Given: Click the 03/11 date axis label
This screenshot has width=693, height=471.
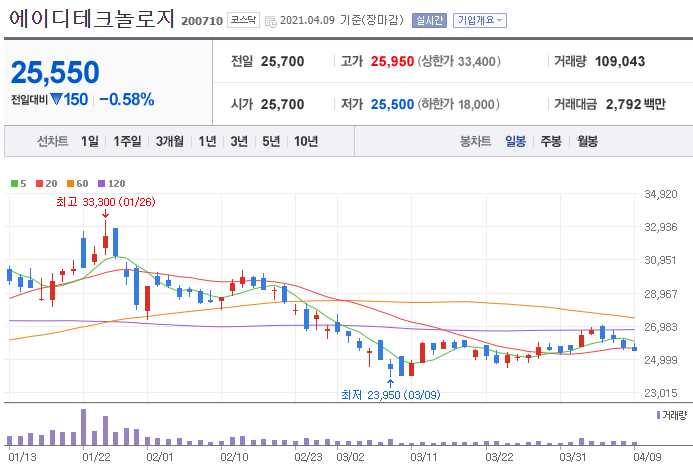Looking at the screenshot, I should click(x=423, y=457).
